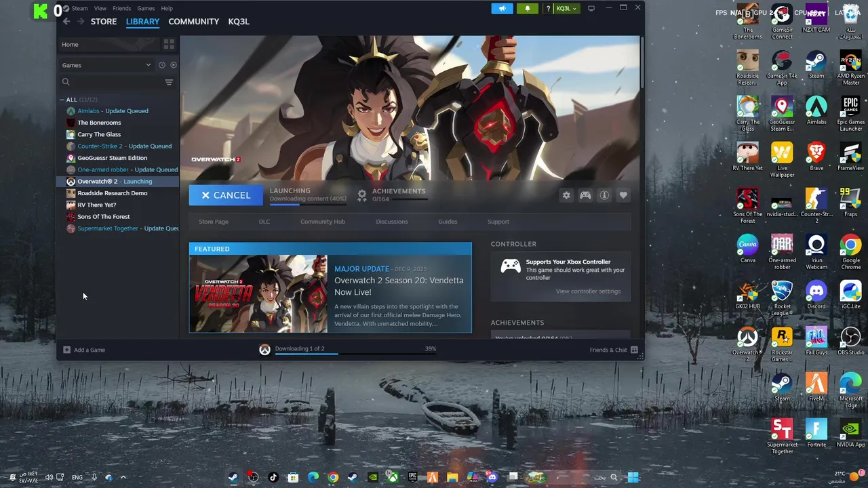
Task: Go back with the navigation arrow
Action: 66,22
